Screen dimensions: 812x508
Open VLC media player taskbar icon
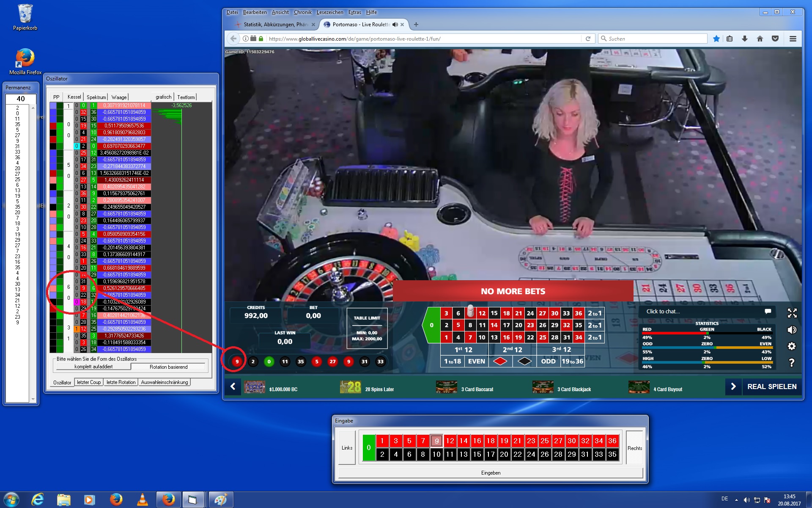(143, 500)
